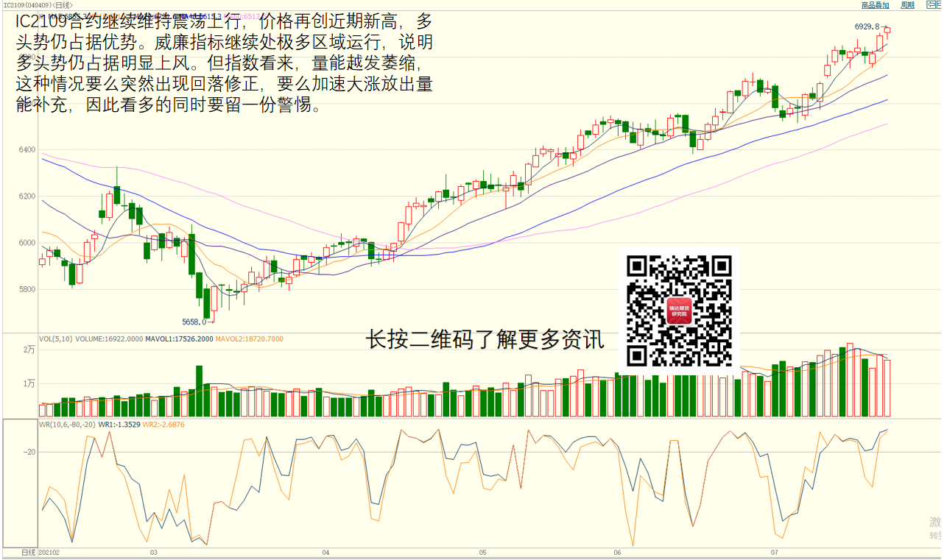Click the red logo inside the QR code
This screenshot has width=947, height=560.
[x=678, y=311]
